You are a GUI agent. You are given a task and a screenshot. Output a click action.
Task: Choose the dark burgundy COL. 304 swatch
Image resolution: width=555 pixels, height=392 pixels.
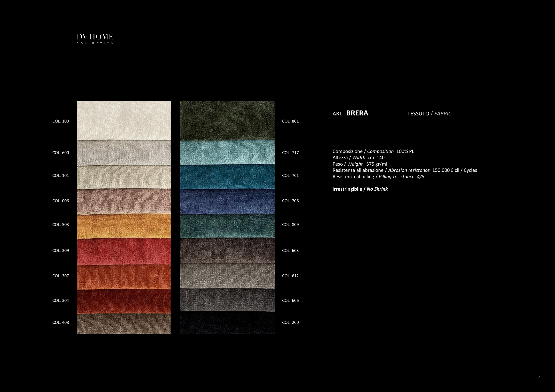click(x=124, y=301)
